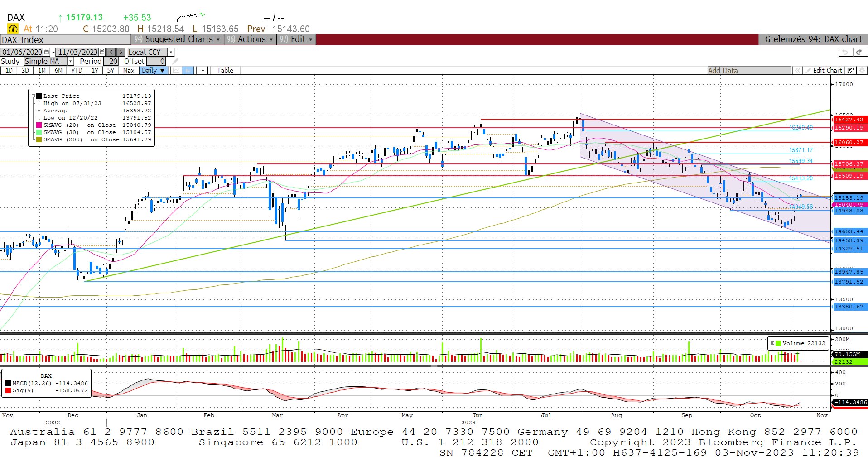This screenshot has height=476, width=868.
Task: Select the Max range tab
Action: point(129,70)
